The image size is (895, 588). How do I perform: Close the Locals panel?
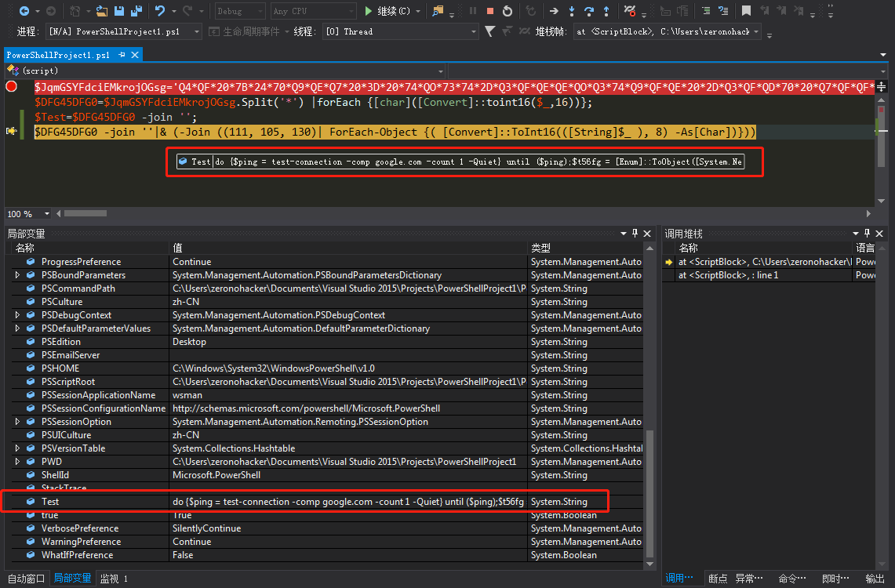tap(647, 234)
